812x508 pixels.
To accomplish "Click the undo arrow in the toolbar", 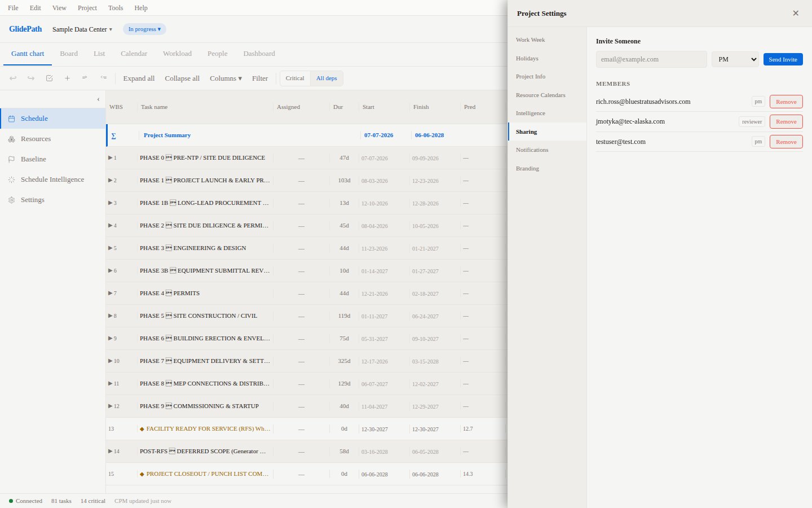I will click(13, 78).
